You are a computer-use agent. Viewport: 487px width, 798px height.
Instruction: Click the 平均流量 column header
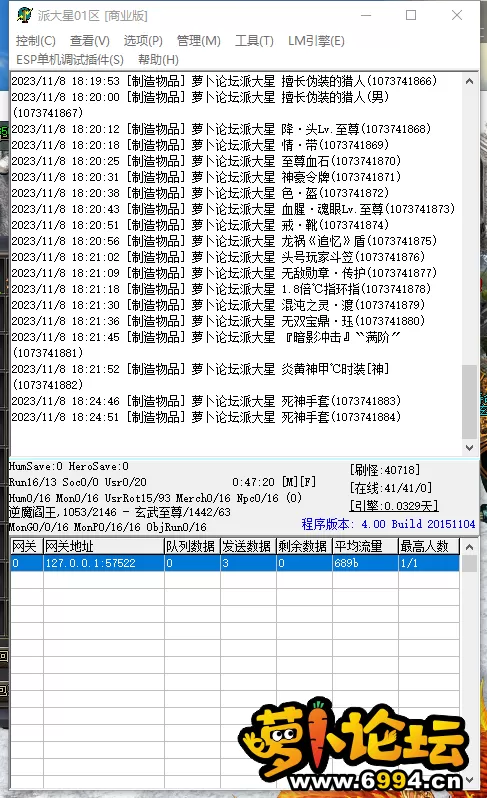[x=365, y=547]
